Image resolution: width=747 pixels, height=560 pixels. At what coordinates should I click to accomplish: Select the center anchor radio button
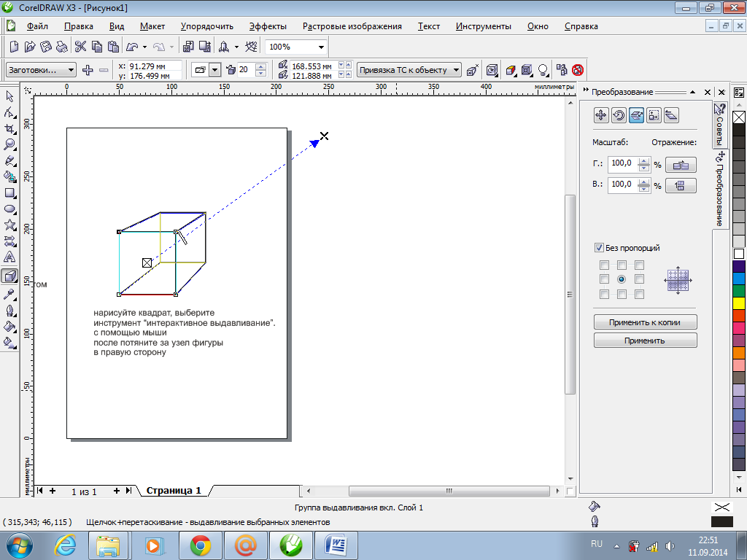622,279
